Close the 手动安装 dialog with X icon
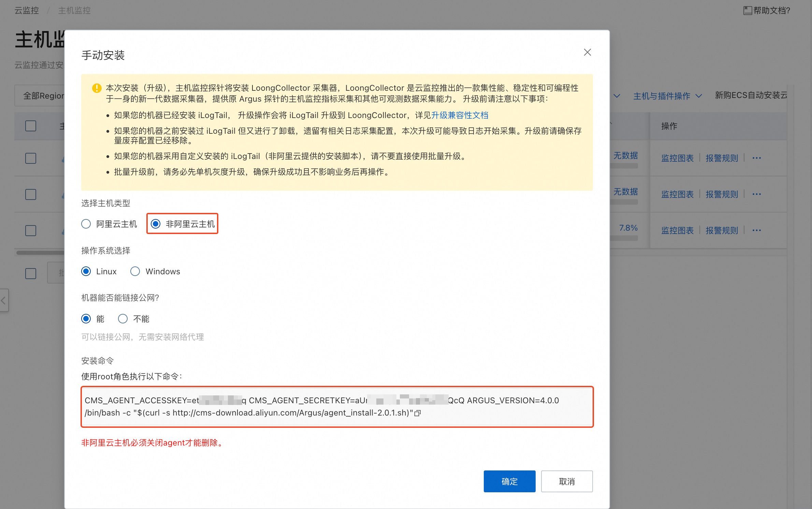The image size is (812, 509). pos(587,52)
